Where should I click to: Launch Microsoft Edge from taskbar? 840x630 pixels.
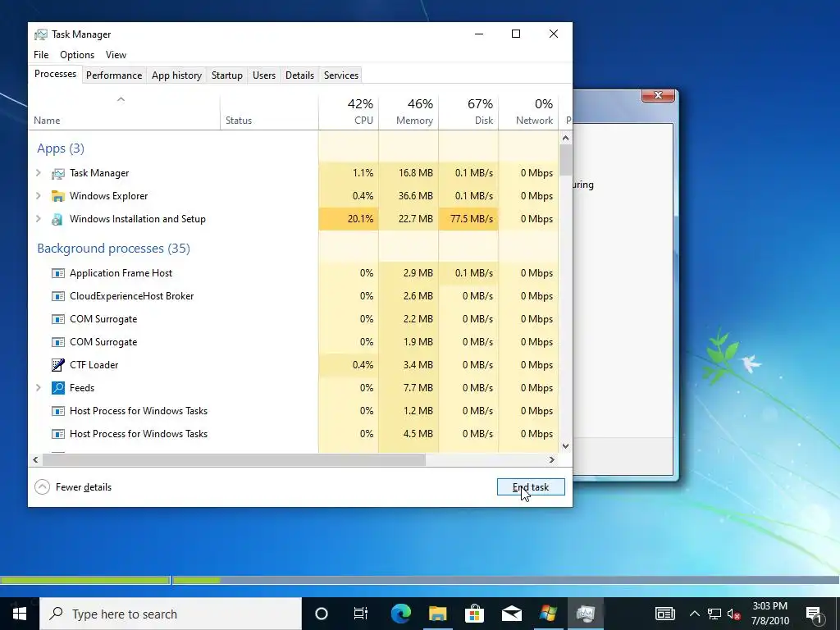coord(400,614)
